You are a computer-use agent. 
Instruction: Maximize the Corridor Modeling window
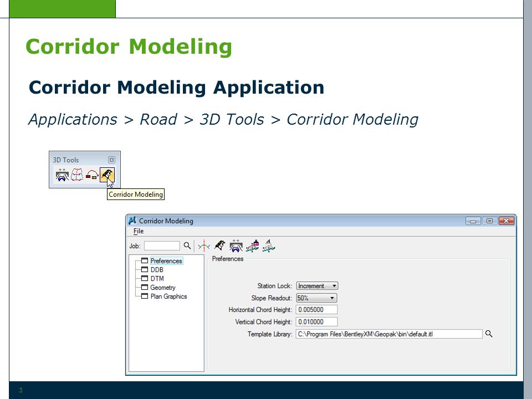pyautogui.click(x=489, y=221)
